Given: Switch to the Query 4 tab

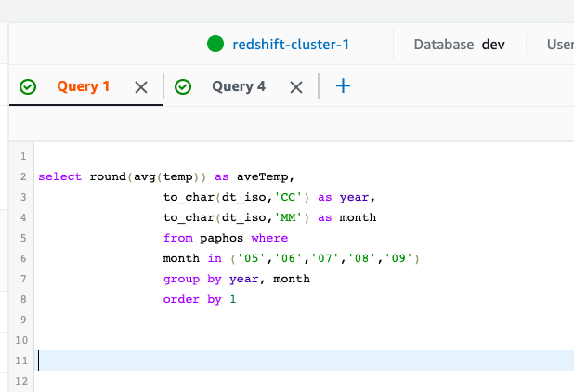Looking at the screenshot, I should tap(238, 86).
